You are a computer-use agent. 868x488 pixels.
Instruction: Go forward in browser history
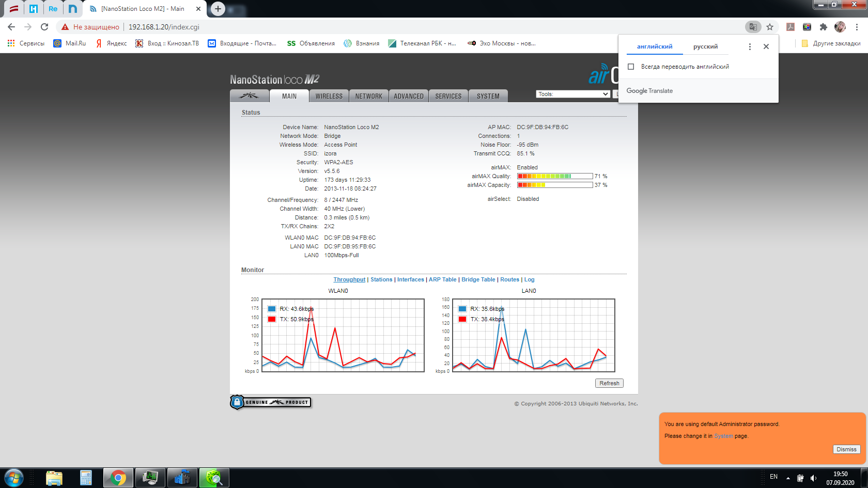point(28,27)
